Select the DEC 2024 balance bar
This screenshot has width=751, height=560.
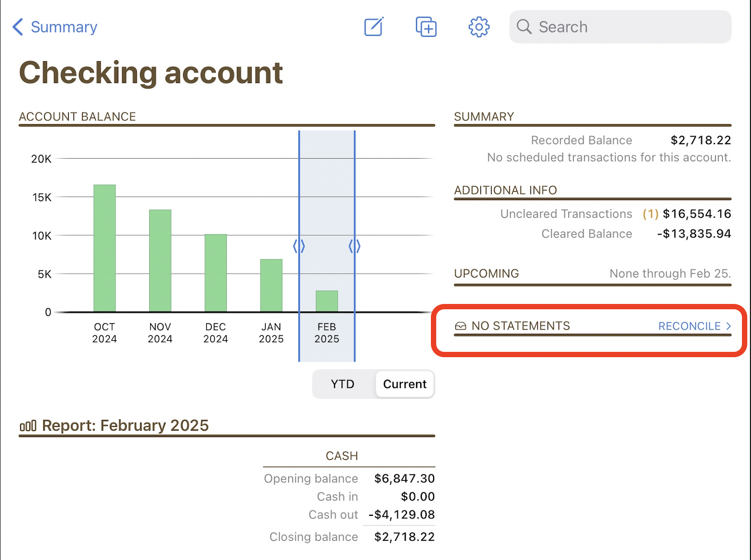[x=216, y=273]
